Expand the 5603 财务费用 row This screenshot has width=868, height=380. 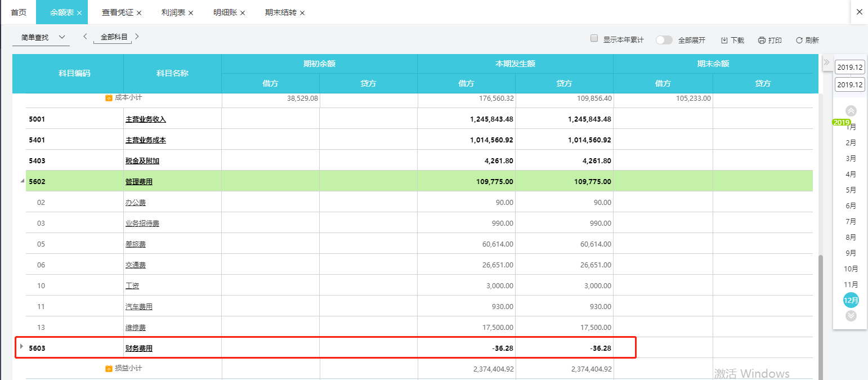22,346
